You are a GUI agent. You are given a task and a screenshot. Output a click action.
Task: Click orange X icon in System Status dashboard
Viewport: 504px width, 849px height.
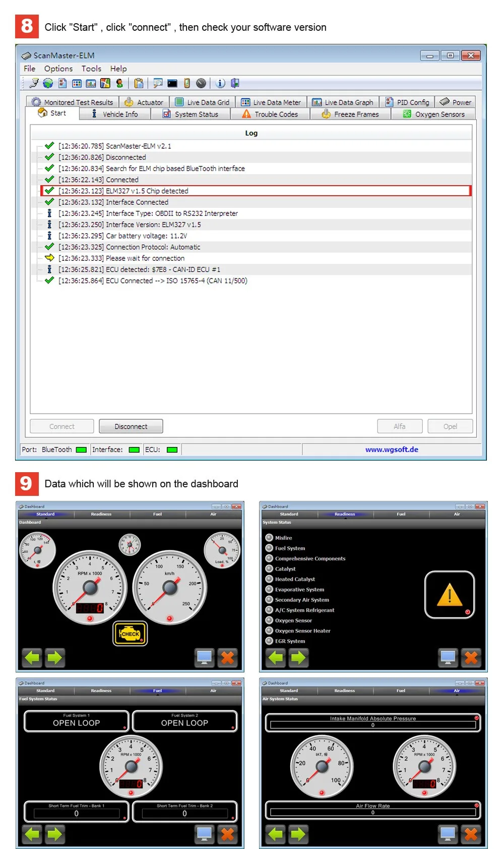tap(471, 657)
